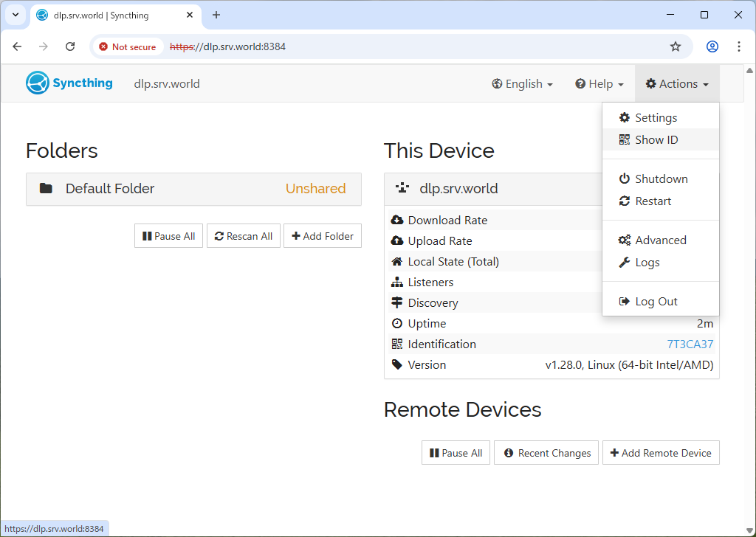This screenshot has height=537, width=756.
Task: Open the English language dropdown
Action: point(522,84)
